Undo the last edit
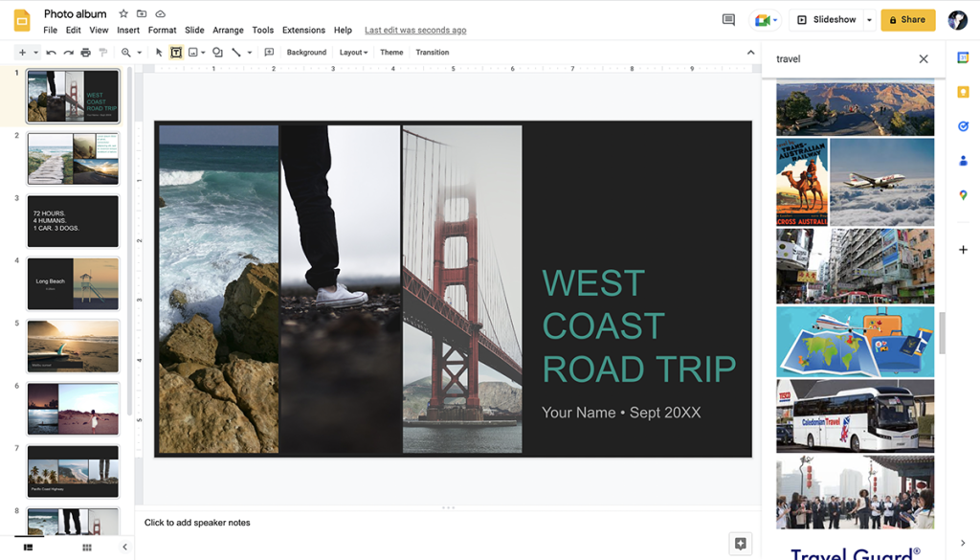 [49, 52]
